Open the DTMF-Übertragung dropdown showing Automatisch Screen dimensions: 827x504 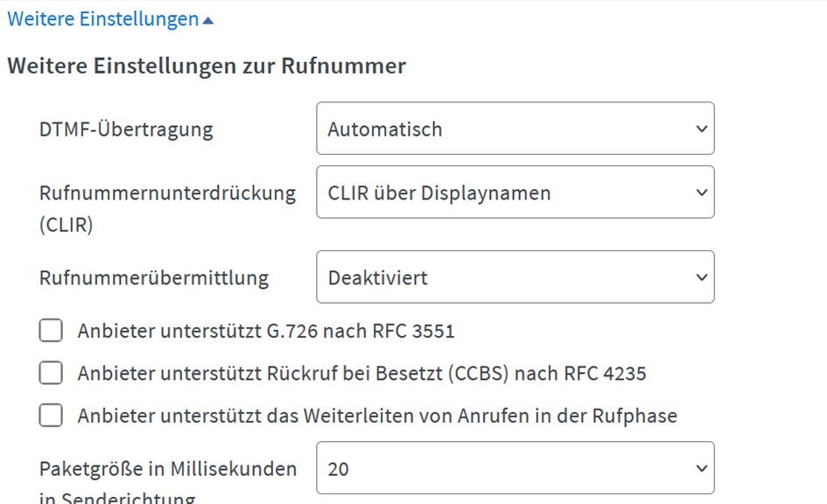point(515,129)
